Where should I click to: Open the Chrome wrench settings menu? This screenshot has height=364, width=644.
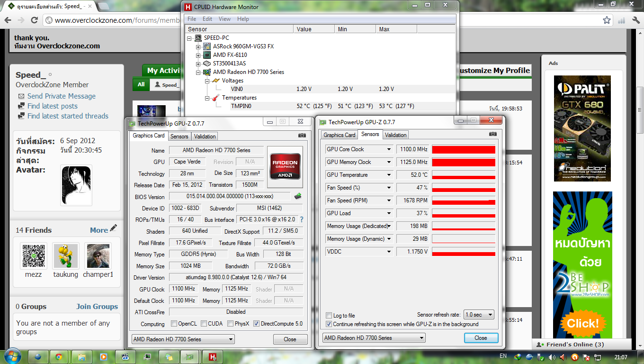pyautogui.click(x=635, y=20)
